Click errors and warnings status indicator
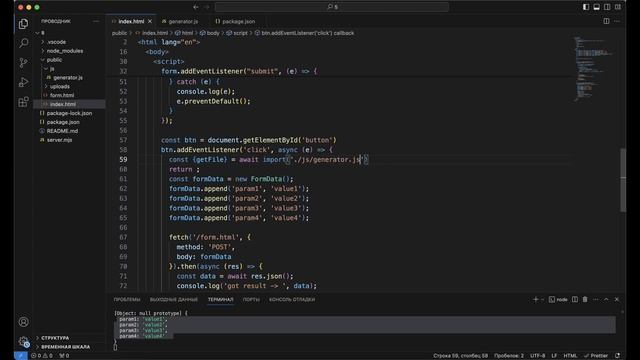 42,356
